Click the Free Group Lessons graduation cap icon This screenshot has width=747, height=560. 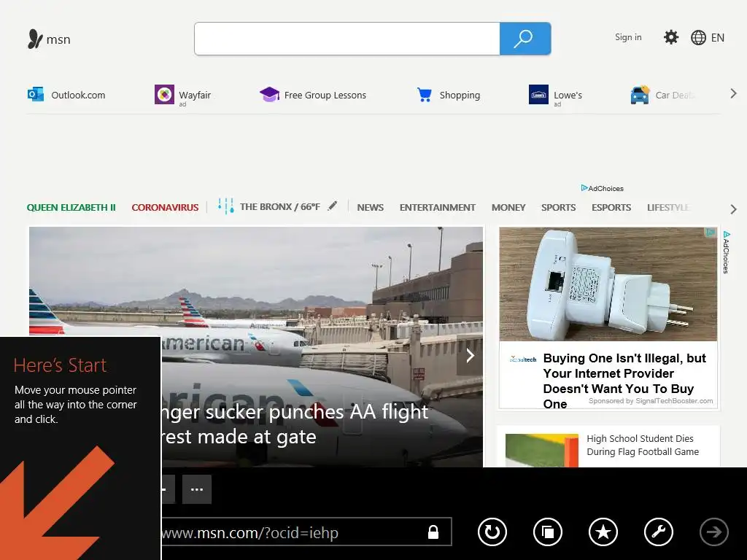click(269, 94)
